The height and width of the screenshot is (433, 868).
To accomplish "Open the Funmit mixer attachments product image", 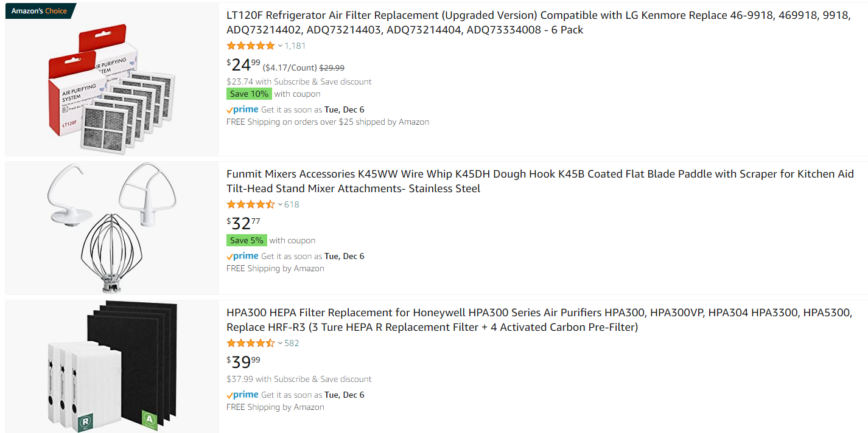I will click(112, 228).
